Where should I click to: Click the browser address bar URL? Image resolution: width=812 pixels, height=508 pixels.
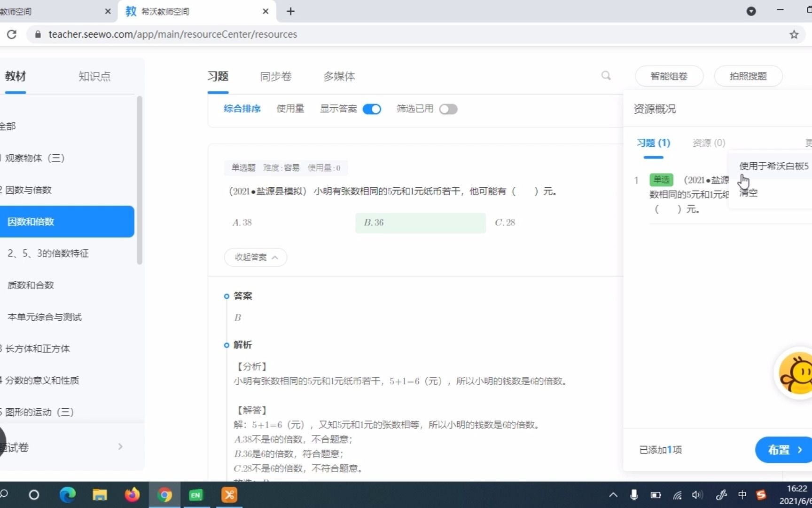(172, 34)
